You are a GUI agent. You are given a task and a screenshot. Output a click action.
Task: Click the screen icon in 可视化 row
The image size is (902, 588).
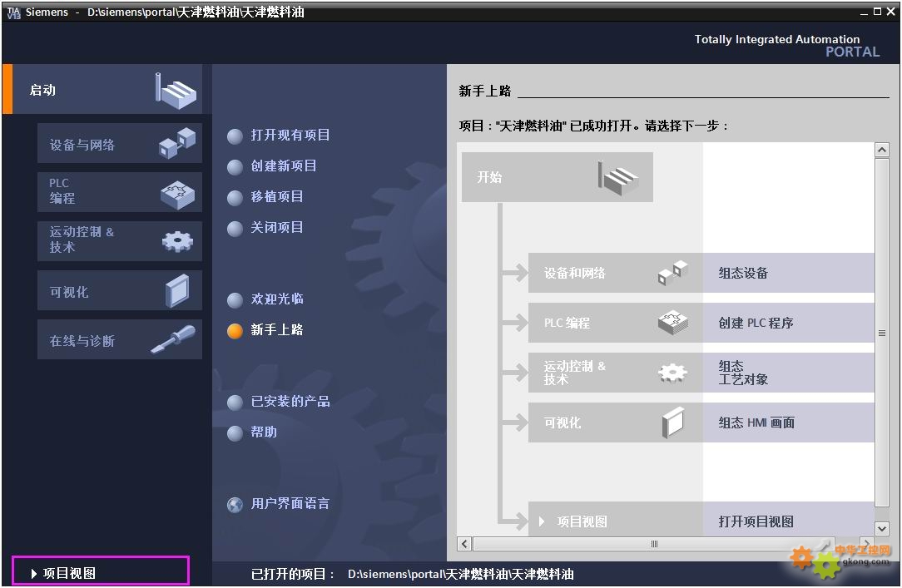pyautogui.click(x=672, y=422)
